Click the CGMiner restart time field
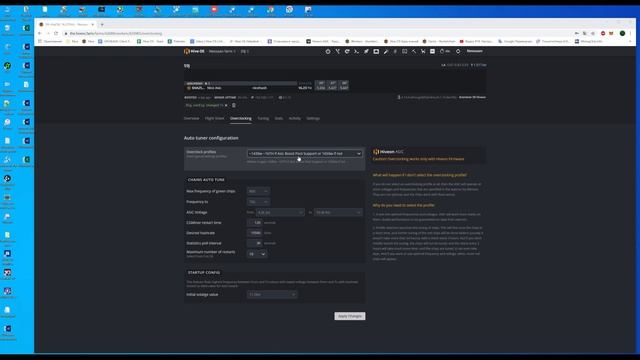 point(255,222)
